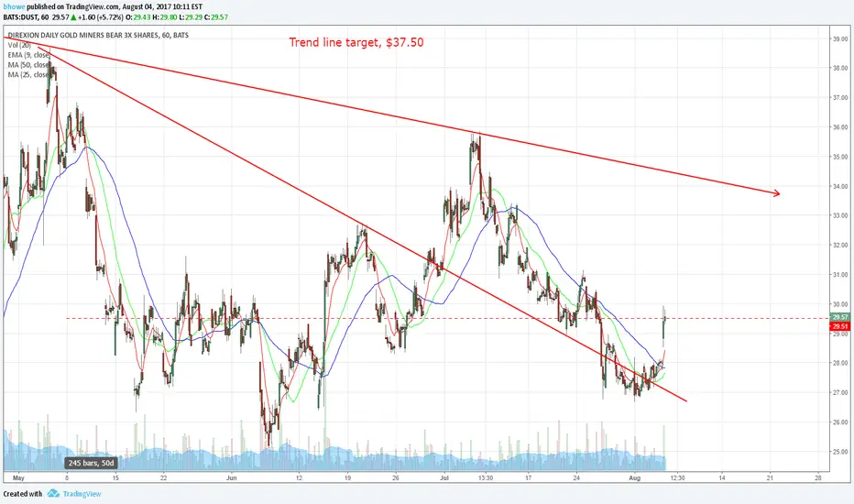Click the green up-triangle change indicator

click(x=73, y=16)
